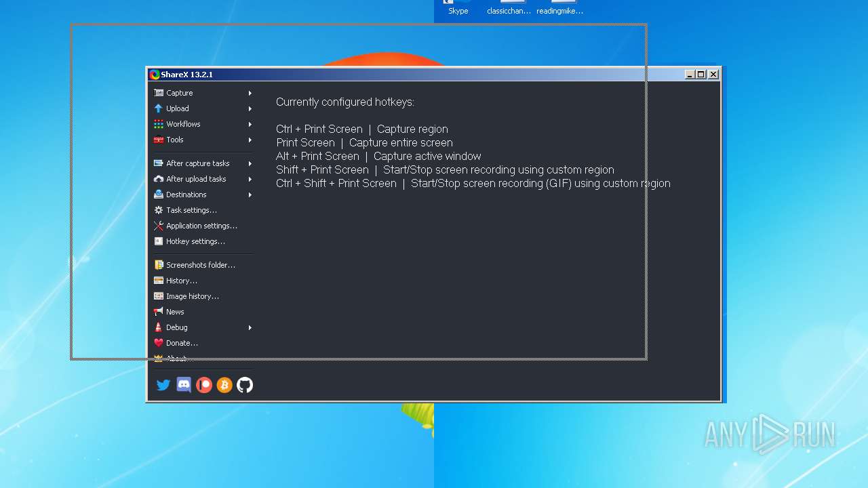Click the Donate heart icon
Image resolution: width=868 pixels, height=488 pixels.
[x=159, y=343]
